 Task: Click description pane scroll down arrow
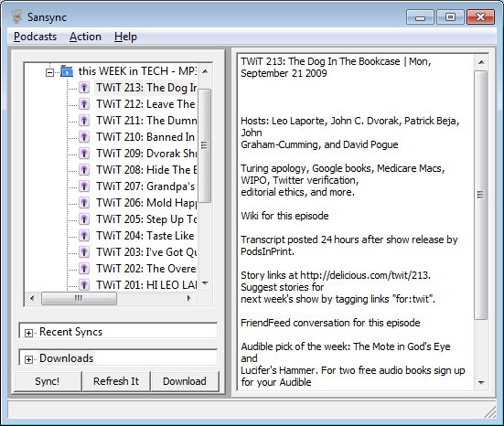[x=481, y=382]
